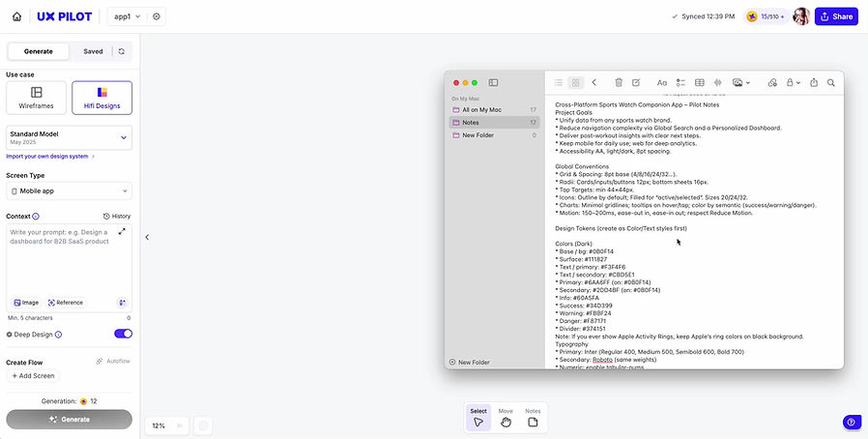Viewport: 868px width, 439px height.
Task: Click Add Screen button
Action: (x=33, y=376)
